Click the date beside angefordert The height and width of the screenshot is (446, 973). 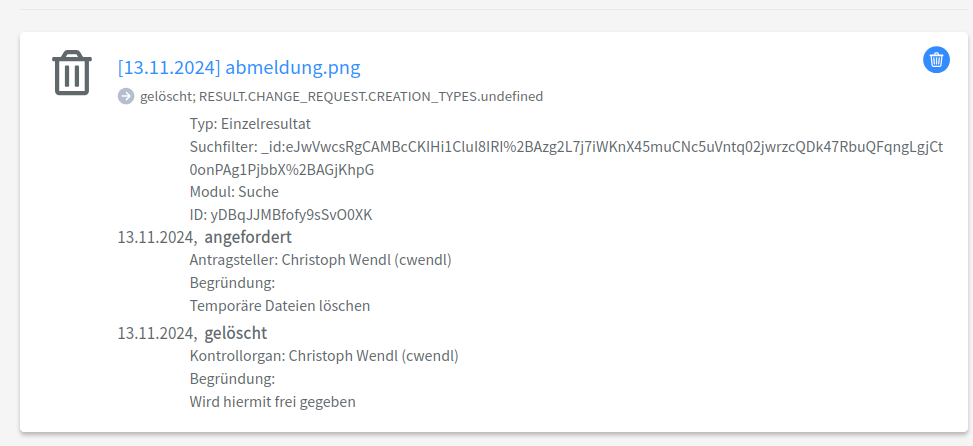point(158,238)
